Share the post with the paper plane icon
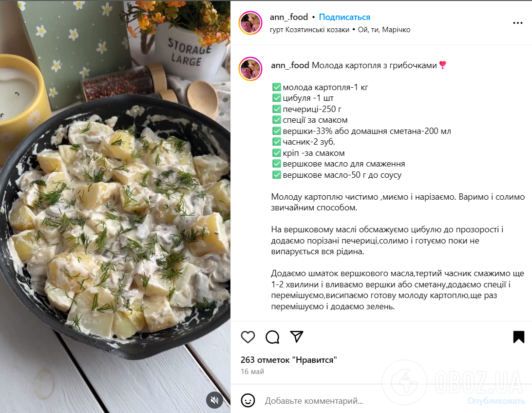The width and height of the screenshot is (532, 413). (297, 337)
